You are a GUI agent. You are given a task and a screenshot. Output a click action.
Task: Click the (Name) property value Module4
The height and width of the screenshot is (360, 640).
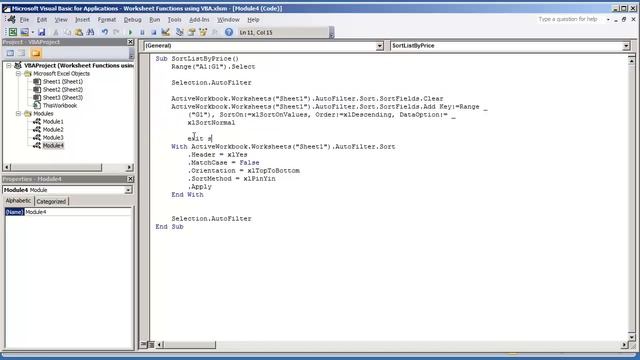coord(78,212)
